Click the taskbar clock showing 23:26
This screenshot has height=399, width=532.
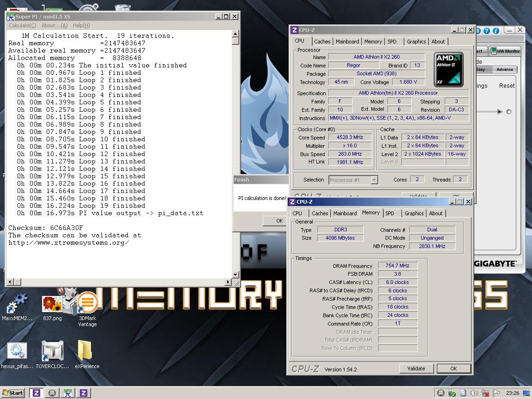pyautogui.click(x=512, y=393)
